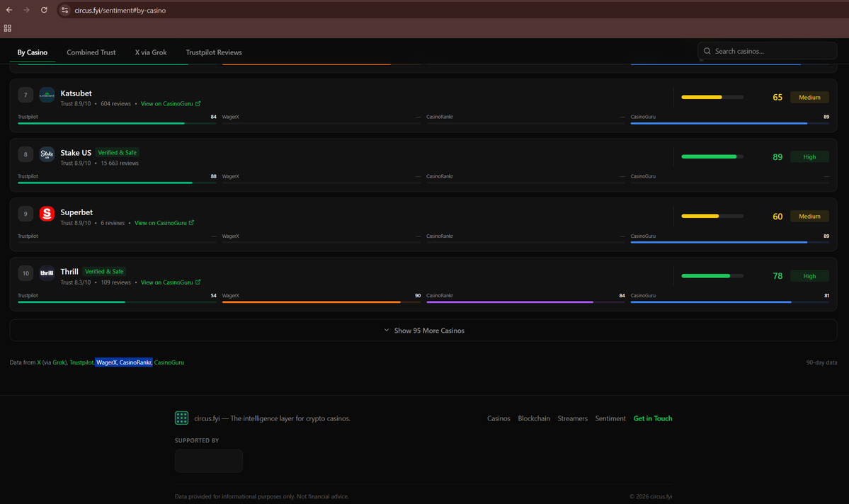
Task: Click Thrill's score value 78
Action: [x=777, y=276]
